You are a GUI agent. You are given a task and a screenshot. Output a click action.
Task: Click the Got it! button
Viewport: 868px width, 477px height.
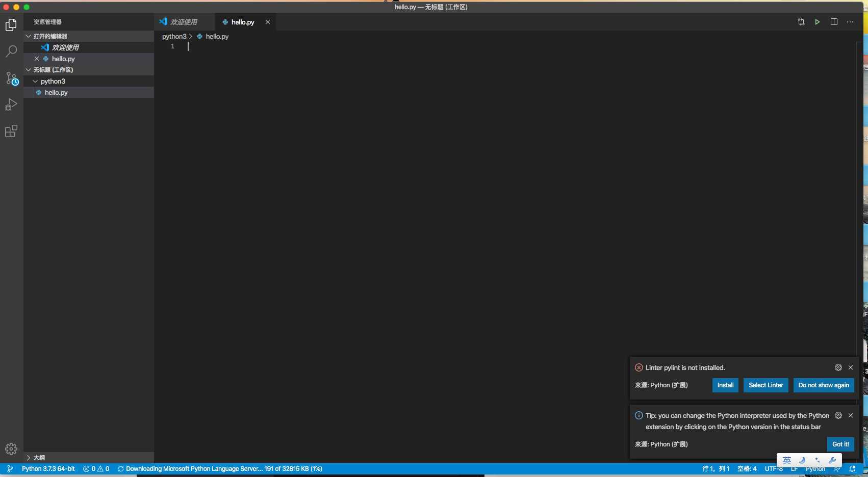point(840,444)
